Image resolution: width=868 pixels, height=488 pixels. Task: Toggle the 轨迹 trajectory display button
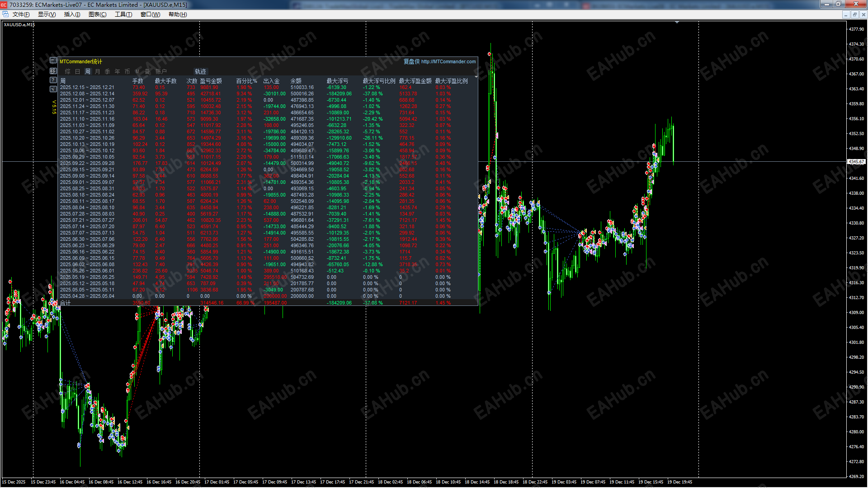pos(200,71)
